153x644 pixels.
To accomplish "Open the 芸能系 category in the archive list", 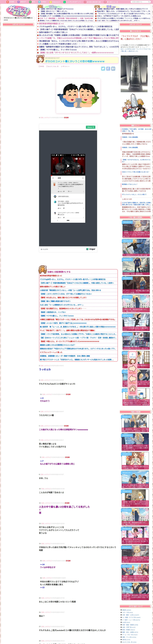I will tap(126, 610).
